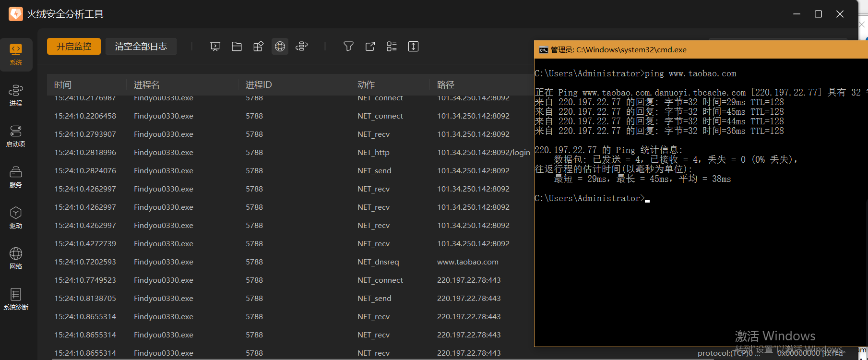
Task: Select the row with timestamp 15:24:10.4272739
Action: 290,244
